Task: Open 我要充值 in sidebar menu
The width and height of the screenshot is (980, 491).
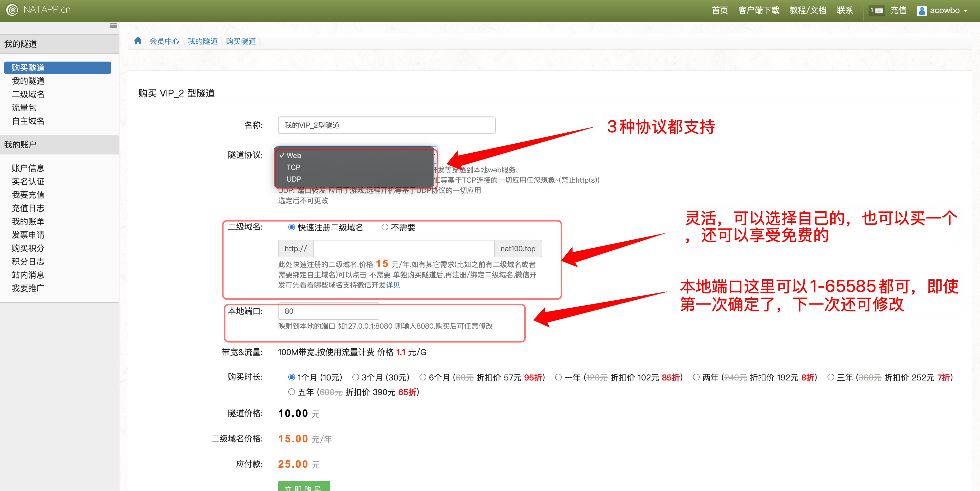Action: [x=28, y=195]
